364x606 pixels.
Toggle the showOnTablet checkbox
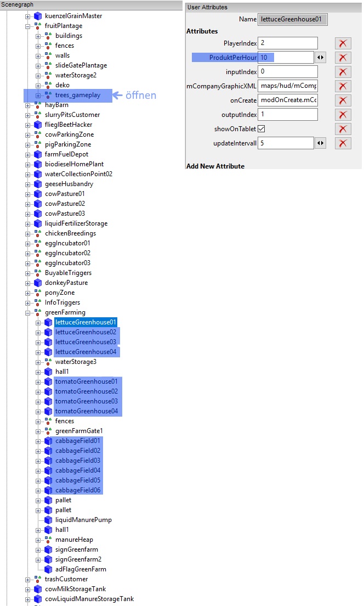coord(261,129)
